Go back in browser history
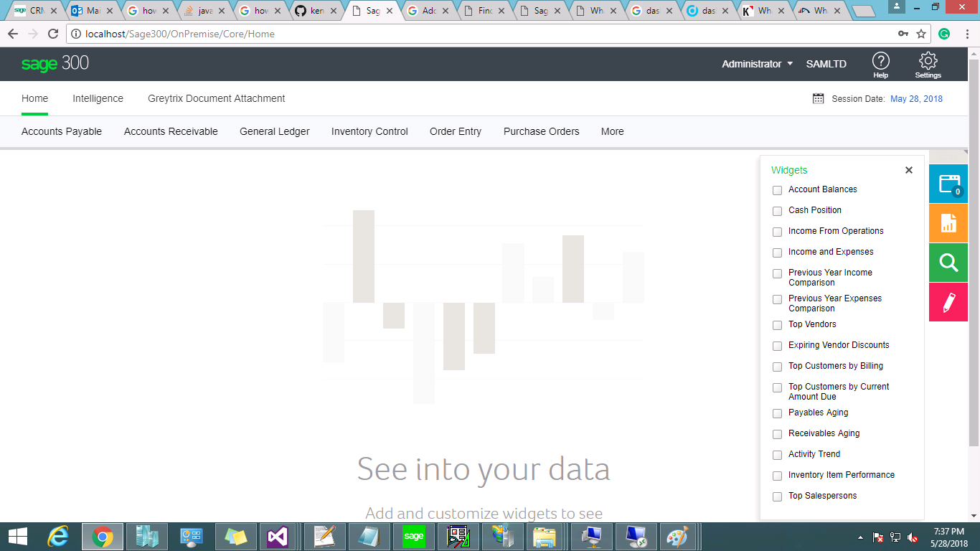Viewport: 980px width, 551px height. click(12, 34)
